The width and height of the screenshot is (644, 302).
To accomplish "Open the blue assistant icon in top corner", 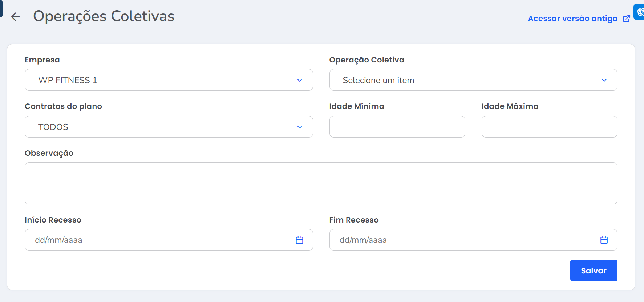I will point(640,12).
